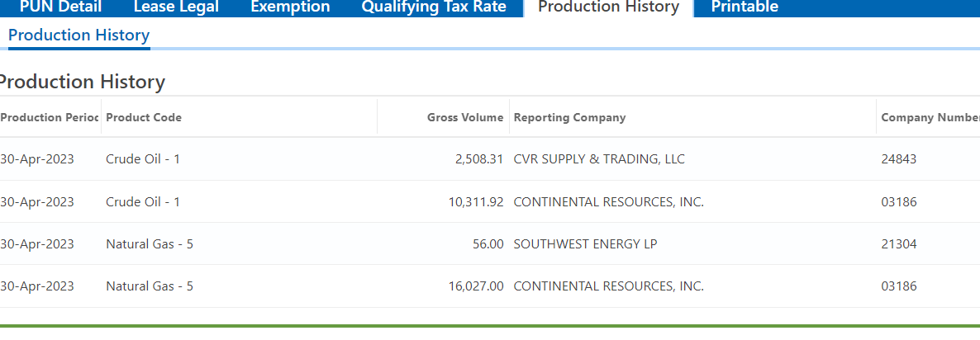This screenshot has width=980, height=340.
Task: Sort by the Reporting Company column header
Action: [x=569, y=117]
